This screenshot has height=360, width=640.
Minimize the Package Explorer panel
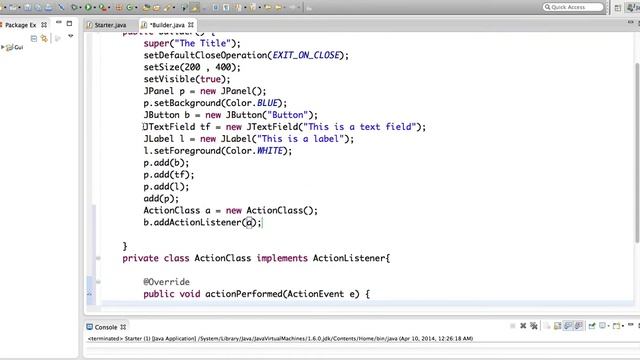point(59,22)
